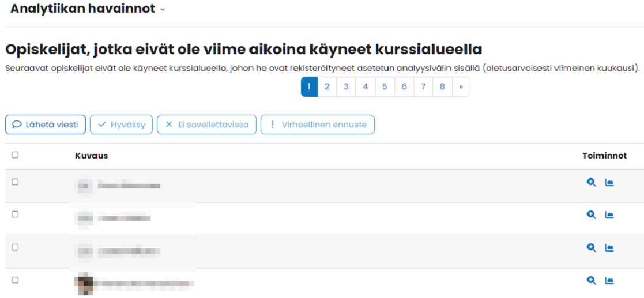
Task: Expand the Analytiikan havainnot dropdown
Action: click(x=163, y=10)
